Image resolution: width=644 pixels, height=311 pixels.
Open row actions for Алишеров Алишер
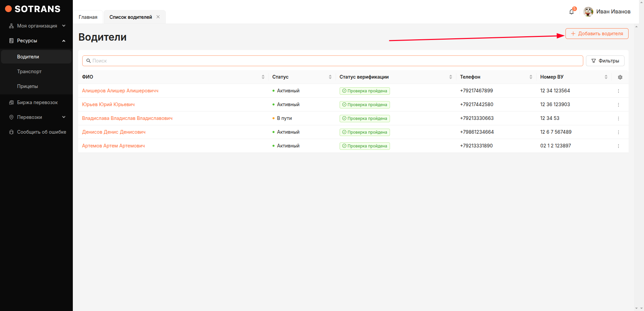tap(618, 91)
